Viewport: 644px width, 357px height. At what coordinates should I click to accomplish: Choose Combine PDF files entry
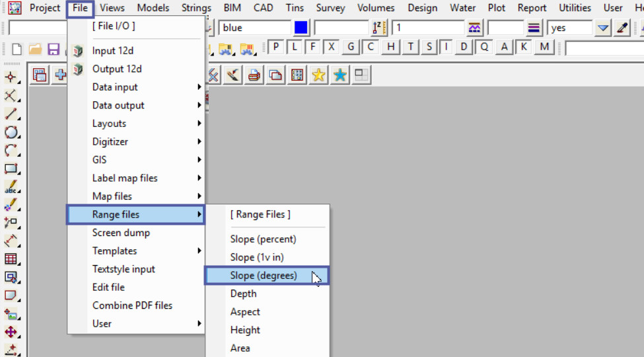pyautogui.click(x=136, y=305)
